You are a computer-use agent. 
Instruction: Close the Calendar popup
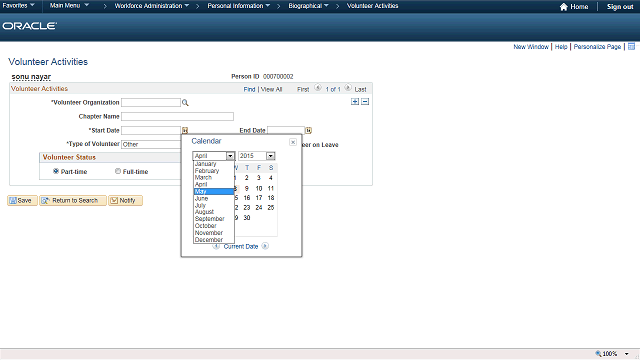(293, 142)
